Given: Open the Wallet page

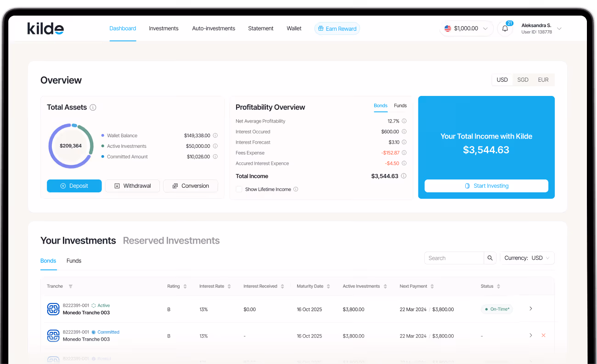Looking at the screenshot, I should (294, 28).
